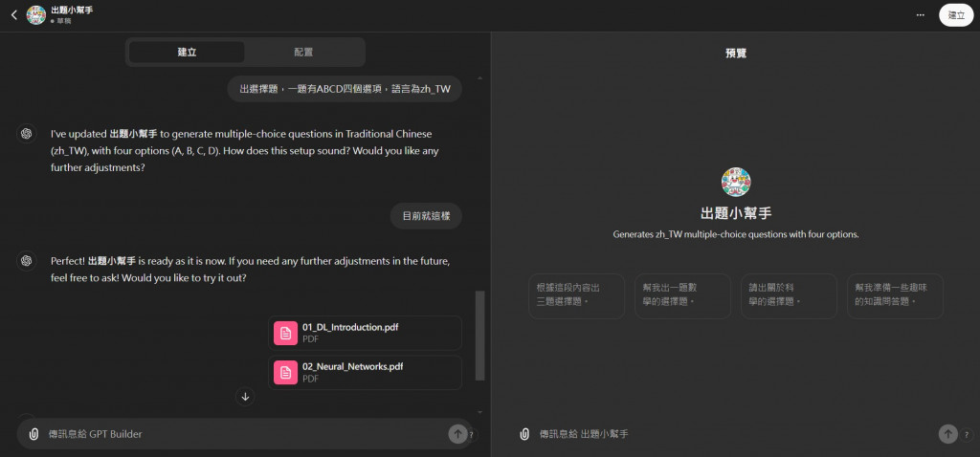
Task: Click the draft status label under the header title
Action: coord(61,21)
